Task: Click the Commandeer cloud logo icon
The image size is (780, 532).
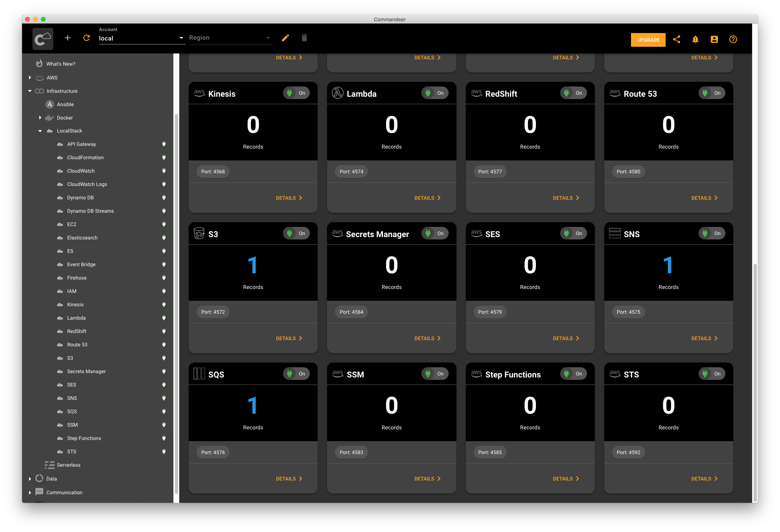Action: pyautogui.click(x=43, y=39)
